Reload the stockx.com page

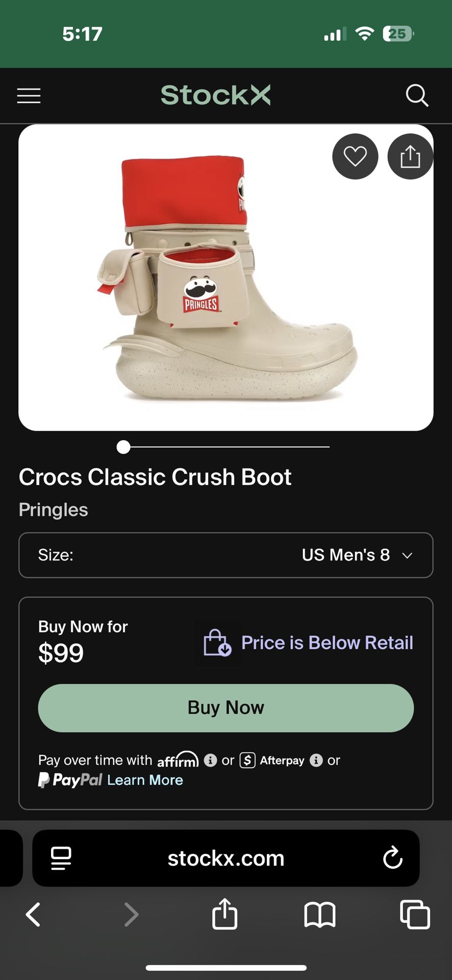392,858
